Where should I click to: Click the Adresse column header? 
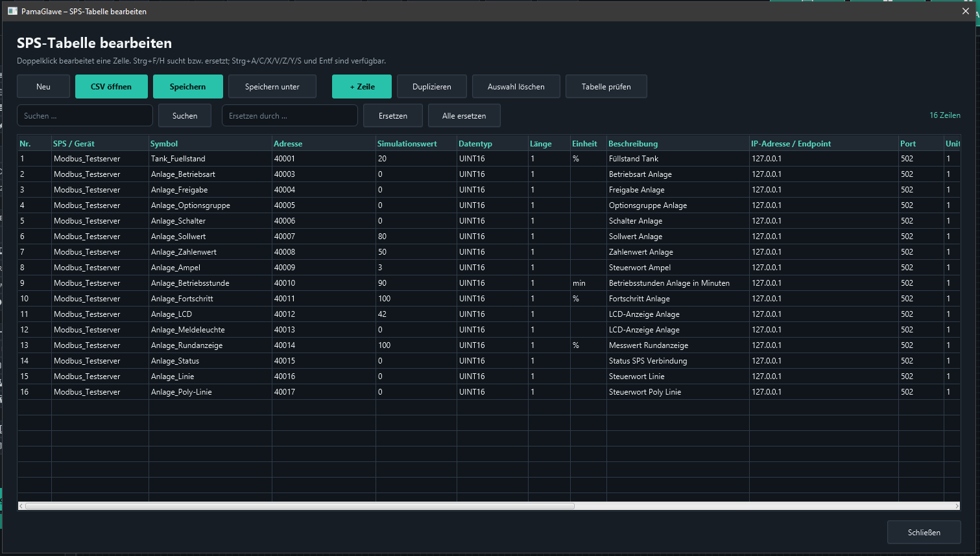click(324, 143)
